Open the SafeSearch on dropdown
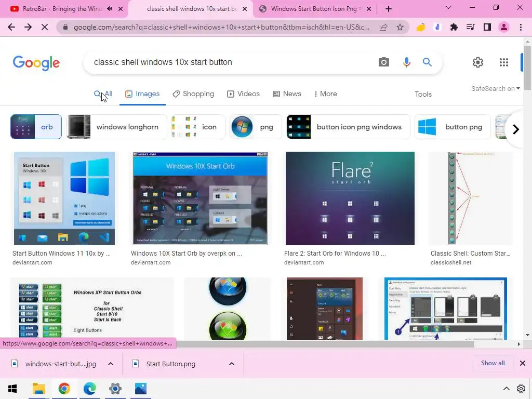 (x=496, y=88)
